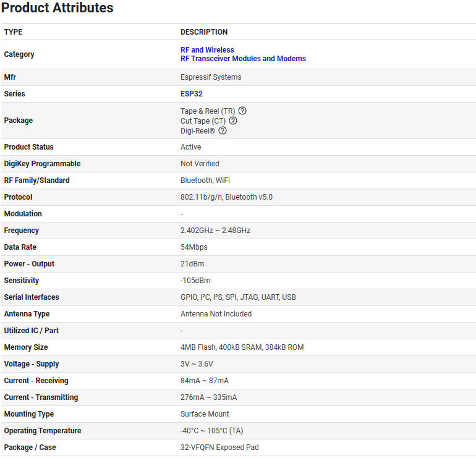476x458 pixels.
Task: Click the 802.11b/g/n, Bluetooth v5.0 protocol value
Action: click(x=226, y=197)
